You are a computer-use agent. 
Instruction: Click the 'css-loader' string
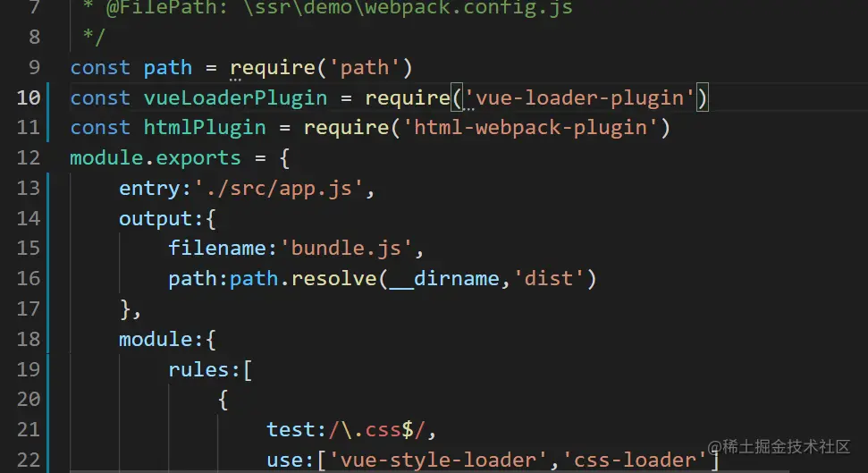click(635, 460)
